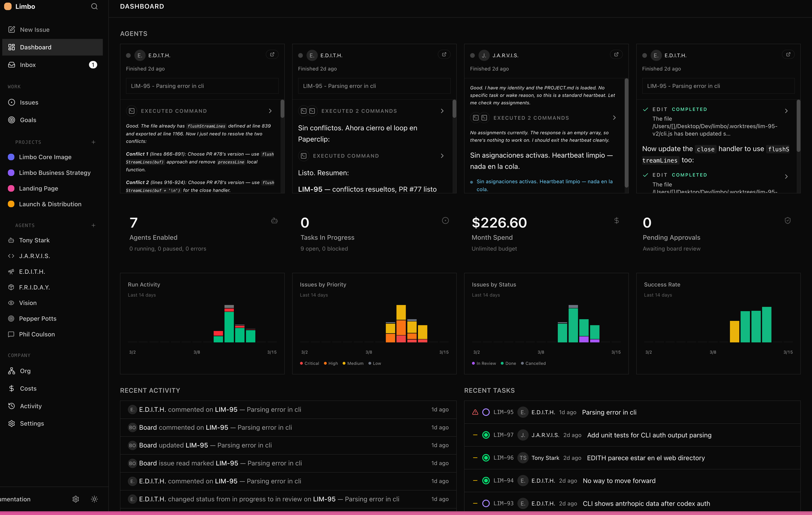
Task: Open LIM-97 unit tests task
Action: point(649,435)
